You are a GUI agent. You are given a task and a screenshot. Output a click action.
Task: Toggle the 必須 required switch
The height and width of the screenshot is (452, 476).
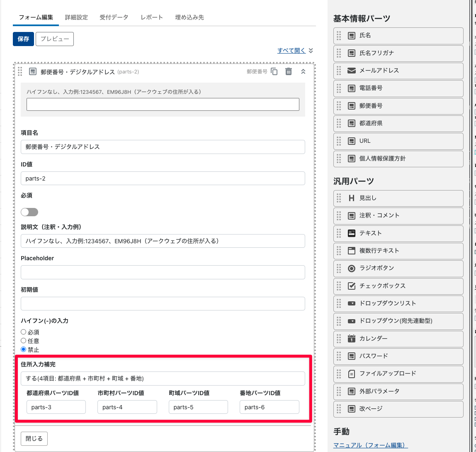pyautogui.click(x=29, y=212)
